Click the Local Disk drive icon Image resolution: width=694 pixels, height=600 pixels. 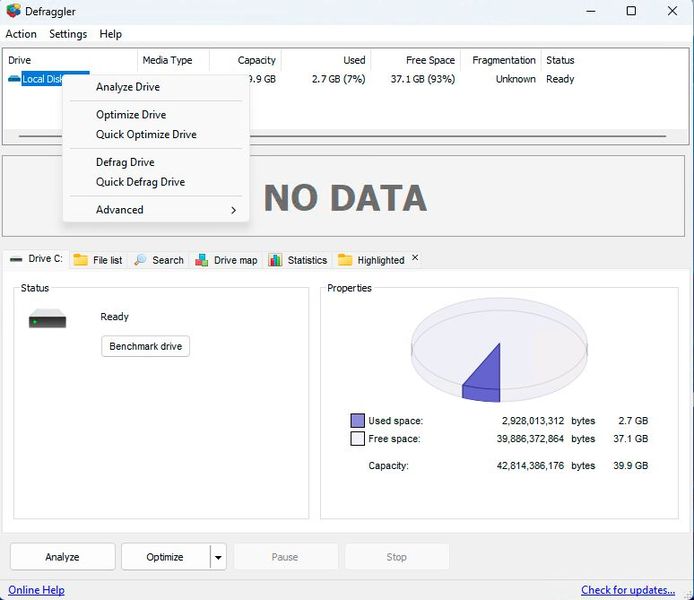[x=14, y=79]
